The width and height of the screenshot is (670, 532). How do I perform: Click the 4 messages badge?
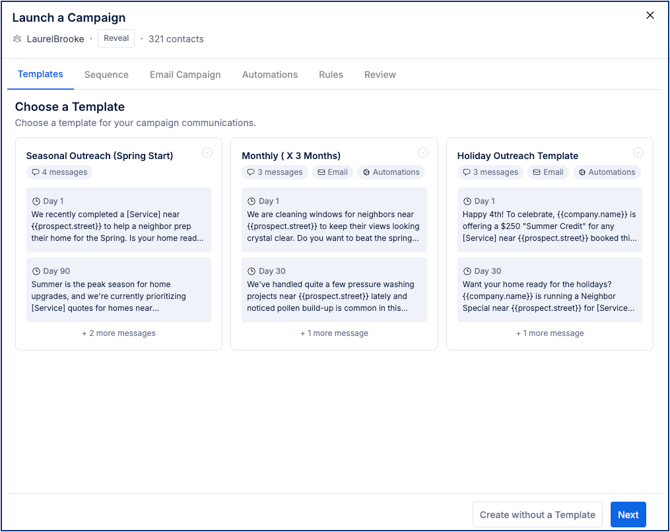click(59, 172)
